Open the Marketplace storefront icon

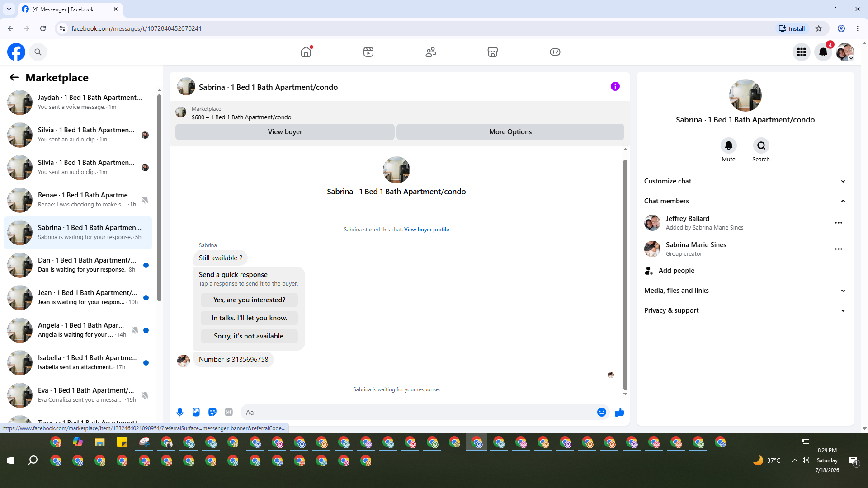pyautogui.click(x=493, y=52)
